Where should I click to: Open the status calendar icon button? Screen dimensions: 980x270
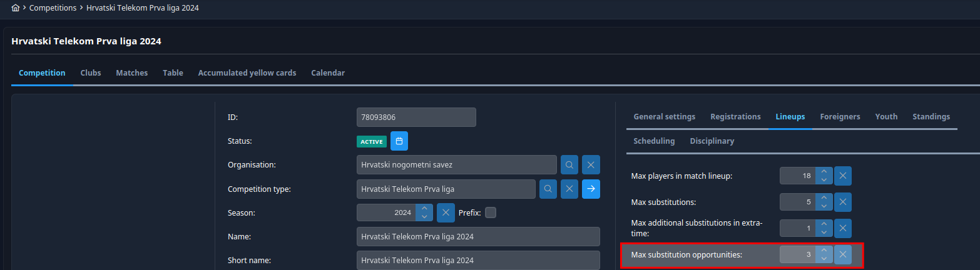[x=399, y=141]
